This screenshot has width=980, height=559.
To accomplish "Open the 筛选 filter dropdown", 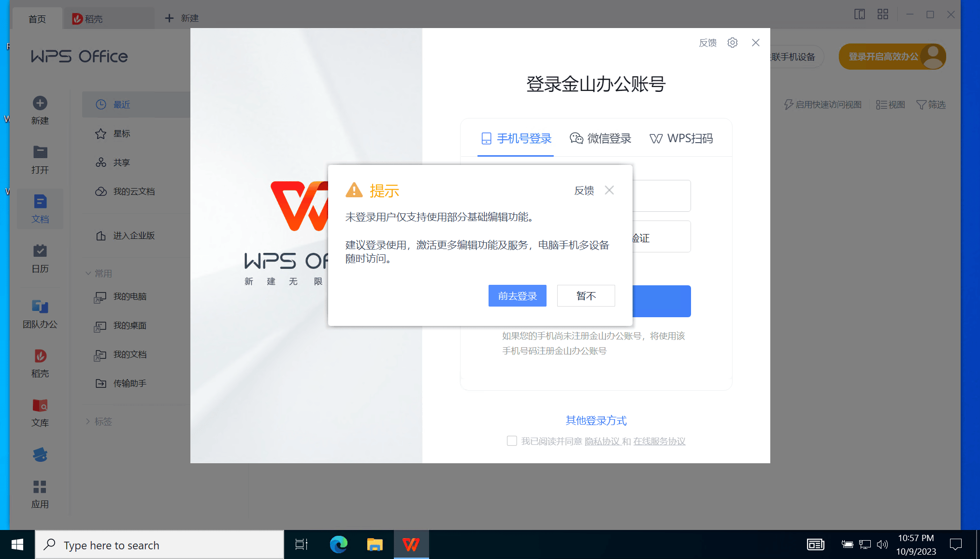I will [931, 104].
